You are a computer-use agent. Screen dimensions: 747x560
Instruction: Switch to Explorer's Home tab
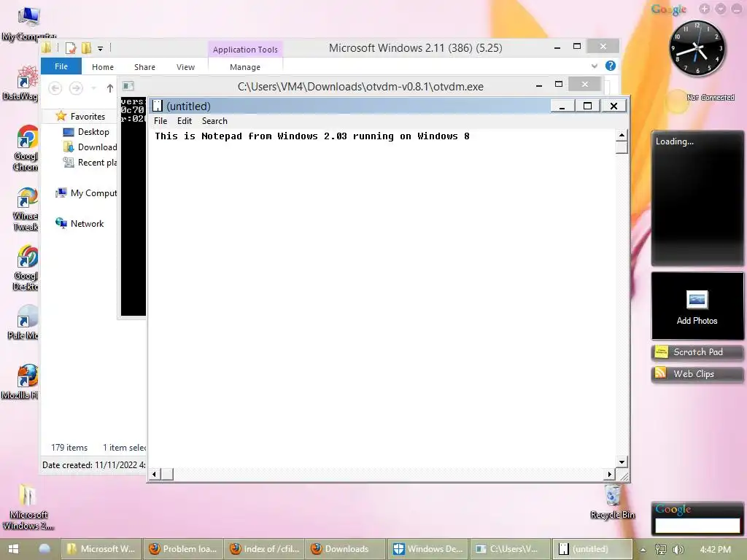coord(103,67)
